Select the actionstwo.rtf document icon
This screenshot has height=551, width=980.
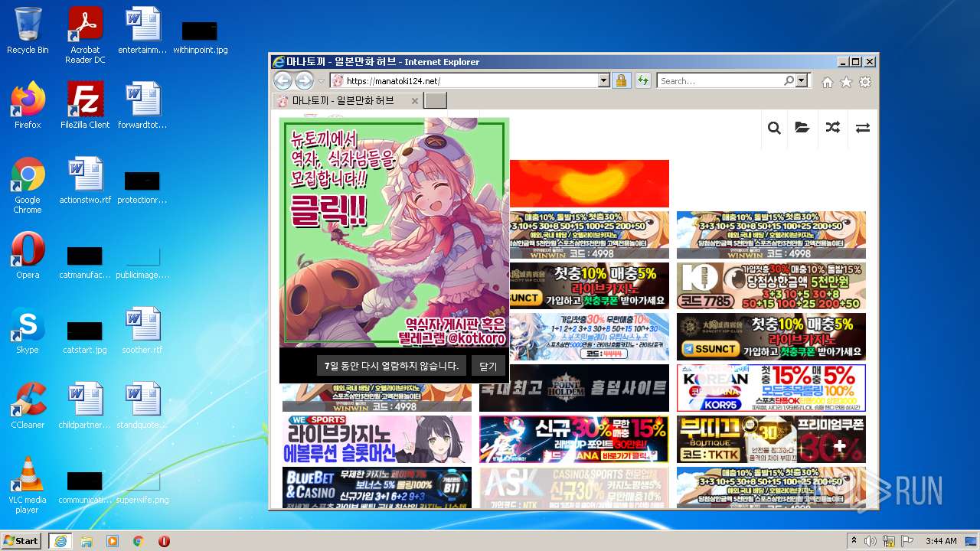(x=85, y=181)
